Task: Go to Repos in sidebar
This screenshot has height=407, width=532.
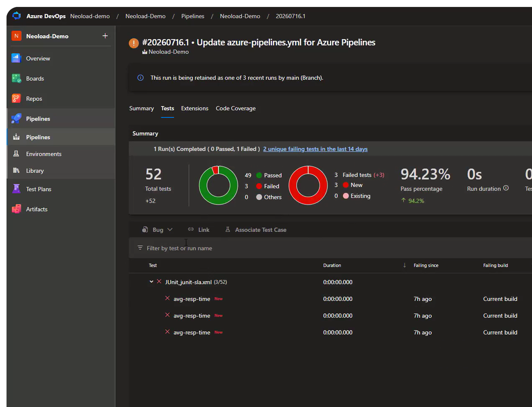Action: [34, 99]
